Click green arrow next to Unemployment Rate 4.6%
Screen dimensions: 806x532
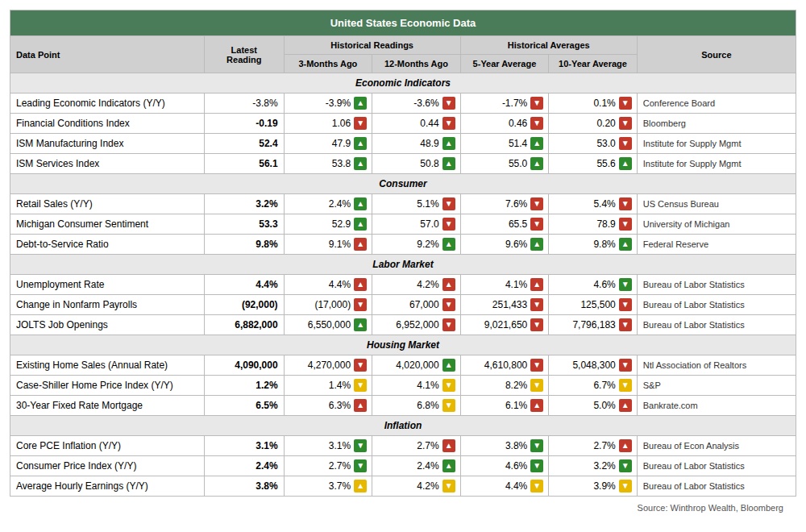point(625,285)
